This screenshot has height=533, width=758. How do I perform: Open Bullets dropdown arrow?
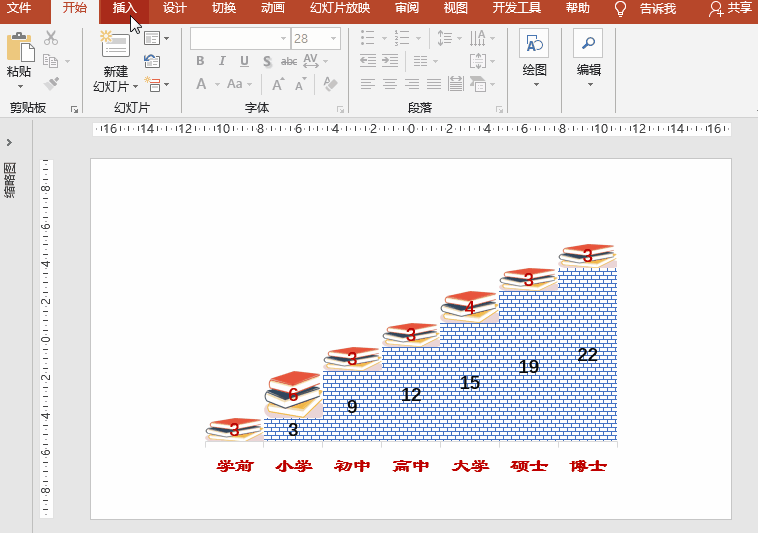pos(384,38)
